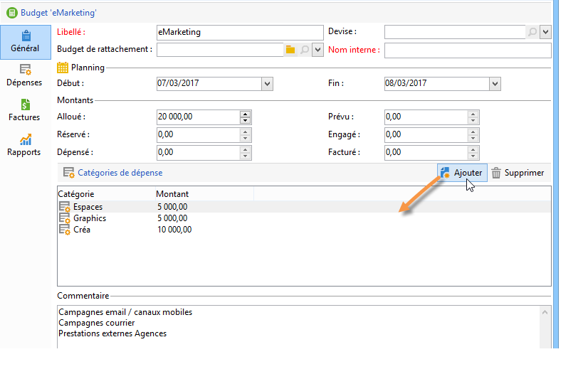588x369 pixels.
Task: Click the Espaces amount 5 000,00
Action: (172, 207)
